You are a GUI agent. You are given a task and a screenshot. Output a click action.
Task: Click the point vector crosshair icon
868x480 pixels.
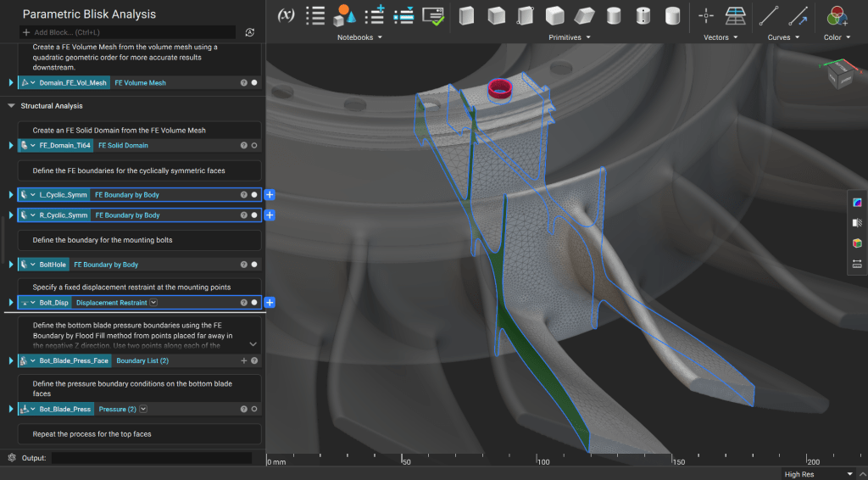[x=706, y=15]
